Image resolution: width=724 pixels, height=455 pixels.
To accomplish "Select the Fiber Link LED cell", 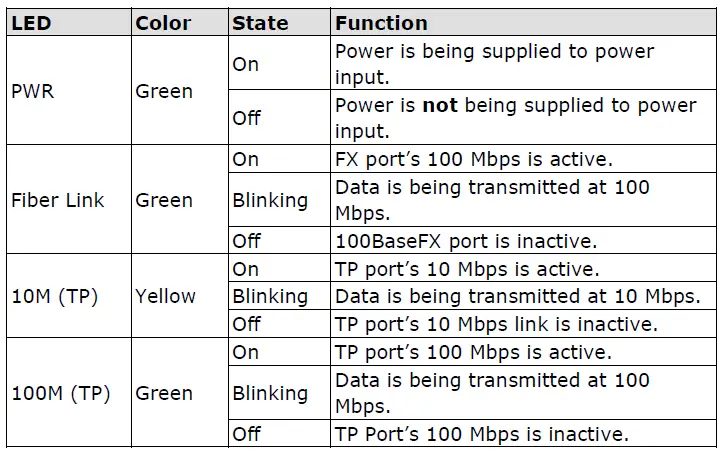I will (x=59, y=200).
